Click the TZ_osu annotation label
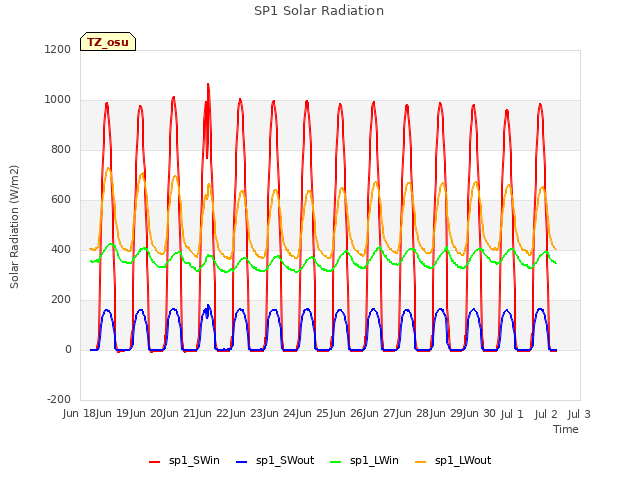Screen dimensions: 640x480 [108, 42]
